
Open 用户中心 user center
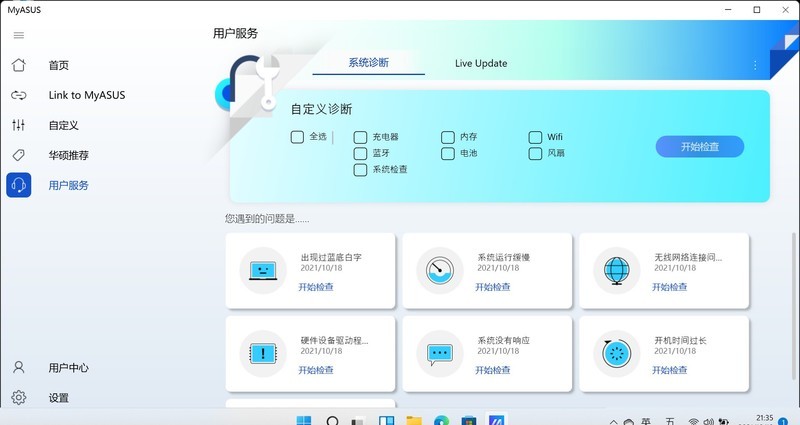[x=68, y=368]
